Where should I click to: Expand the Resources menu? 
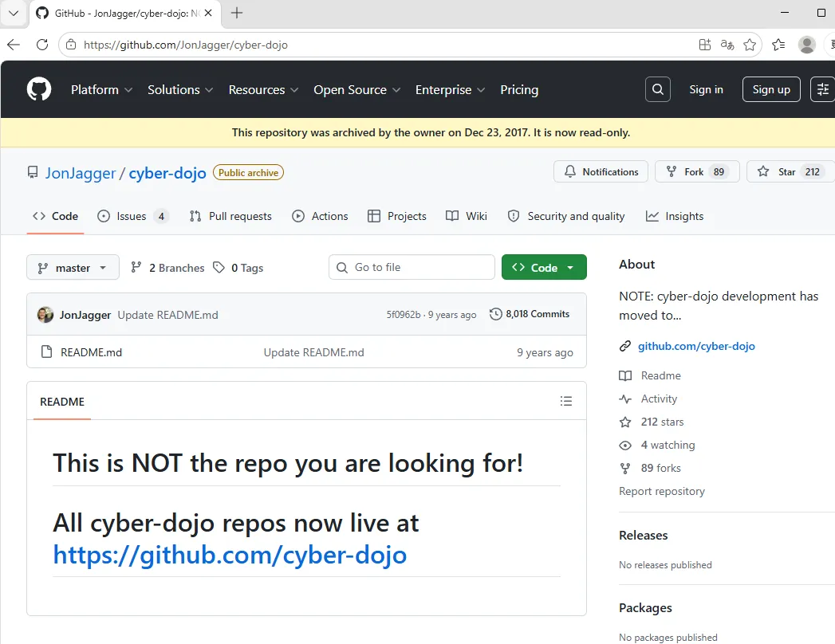click(x=264, y=89)
